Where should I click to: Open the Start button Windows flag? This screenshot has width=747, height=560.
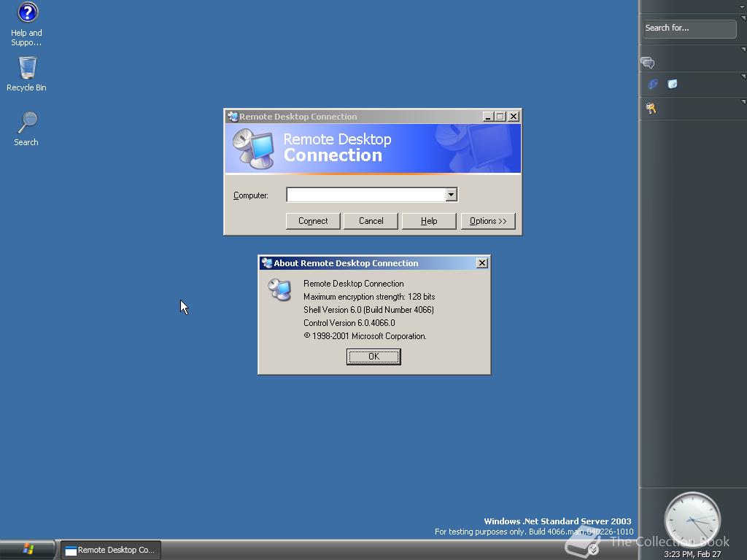click(28, 549)
